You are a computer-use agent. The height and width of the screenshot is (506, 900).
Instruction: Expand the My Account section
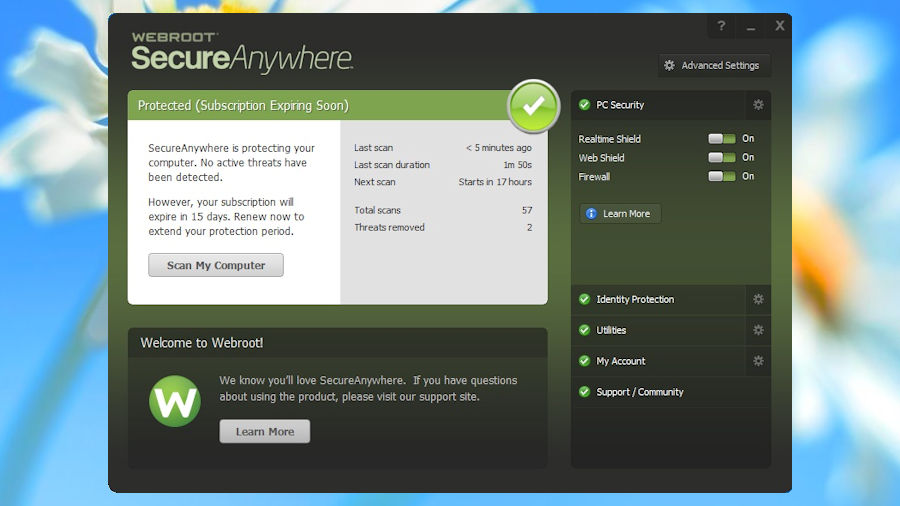pos(658,361)
